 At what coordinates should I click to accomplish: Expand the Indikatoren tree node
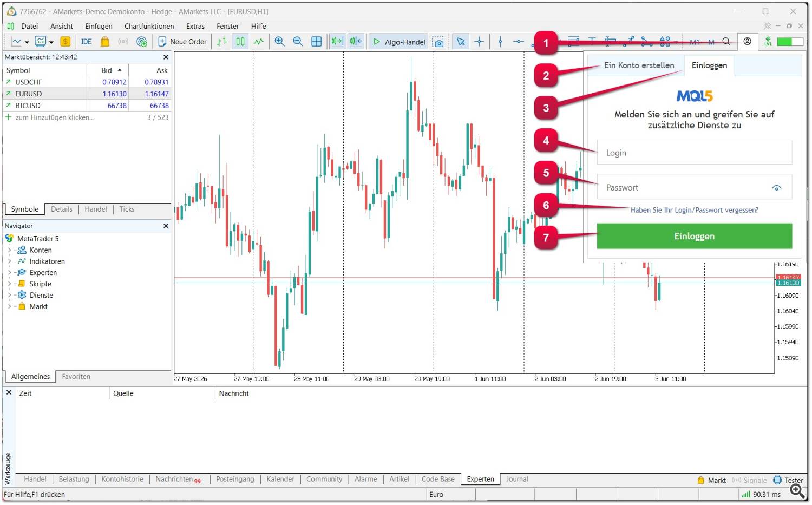click(9, 261)
